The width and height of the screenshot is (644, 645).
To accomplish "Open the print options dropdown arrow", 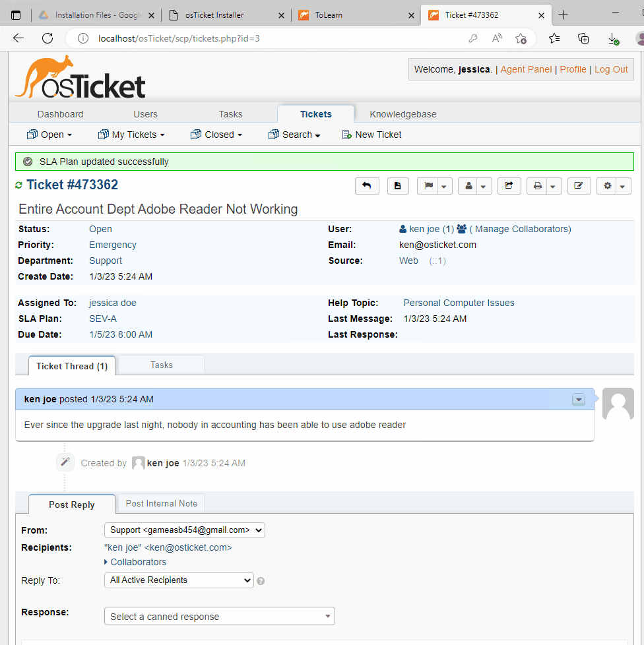I will 554,187.
